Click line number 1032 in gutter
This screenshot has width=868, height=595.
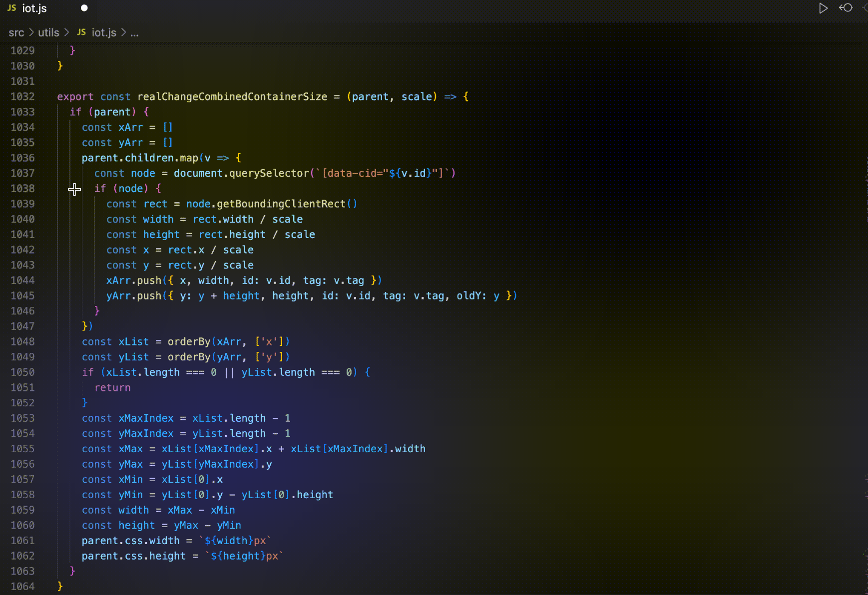click(22, 96)
